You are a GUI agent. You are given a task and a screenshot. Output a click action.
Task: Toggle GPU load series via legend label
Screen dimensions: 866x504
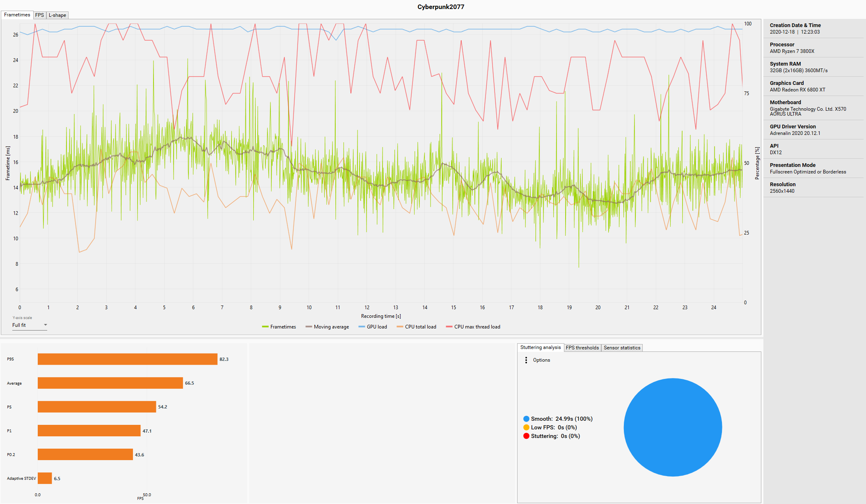[377, 327]
